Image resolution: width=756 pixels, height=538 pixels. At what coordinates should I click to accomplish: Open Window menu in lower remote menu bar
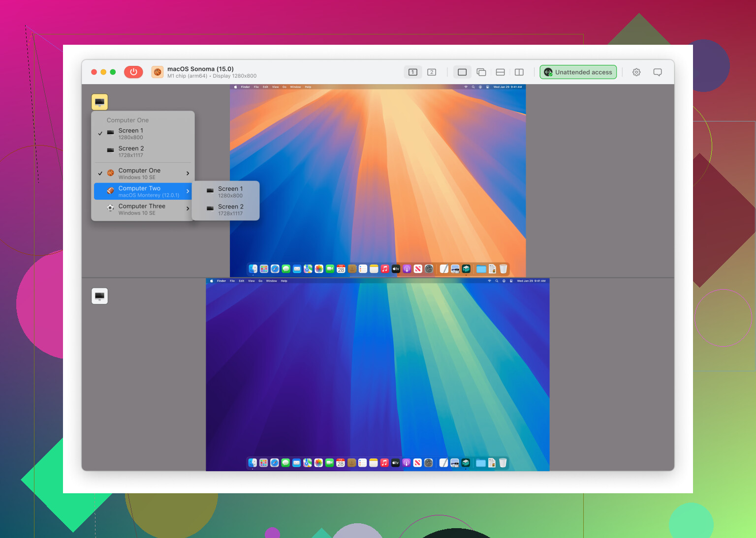tap(272, 281)
